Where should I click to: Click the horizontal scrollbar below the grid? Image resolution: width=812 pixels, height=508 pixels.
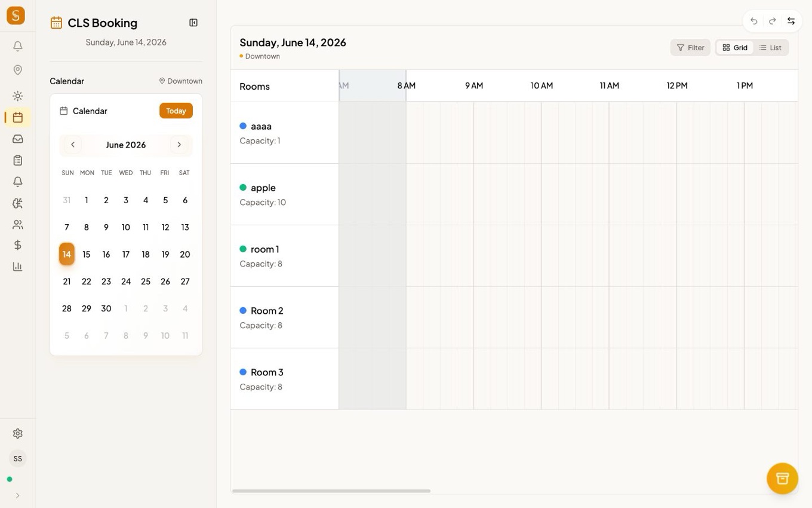331,491
